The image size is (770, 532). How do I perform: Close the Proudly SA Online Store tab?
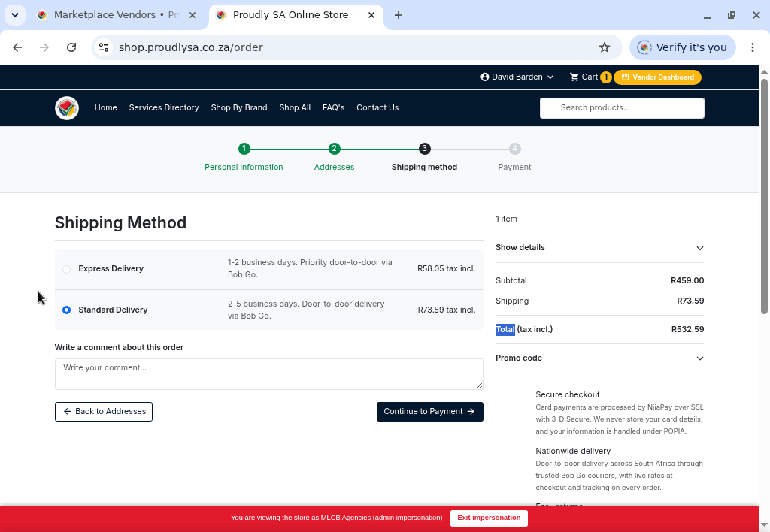point(371,15)
